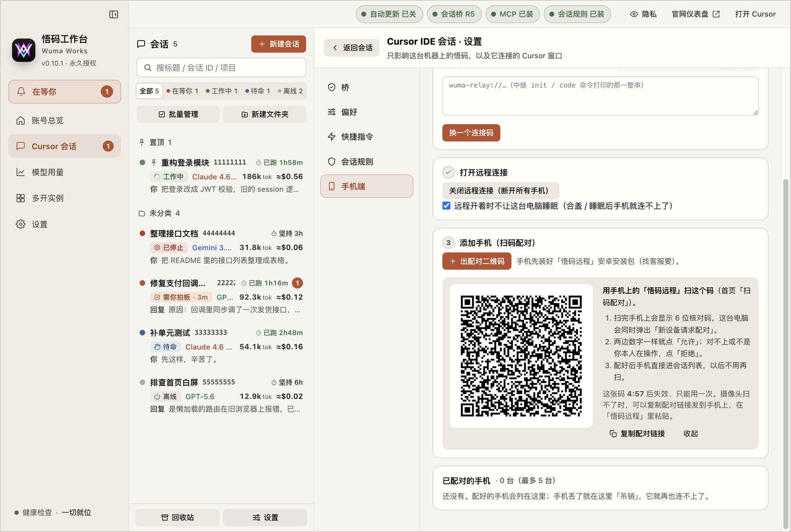The height and width of the screenshot is (532, 791).
Task: Click the 工作中 status badge
Action: coord(169,177)
